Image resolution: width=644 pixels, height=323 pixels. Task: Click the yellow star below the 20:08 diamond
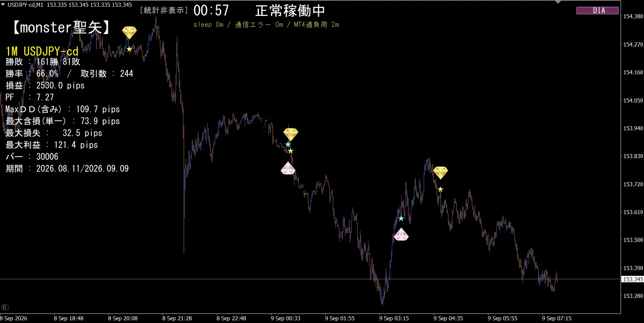(129, 49)
